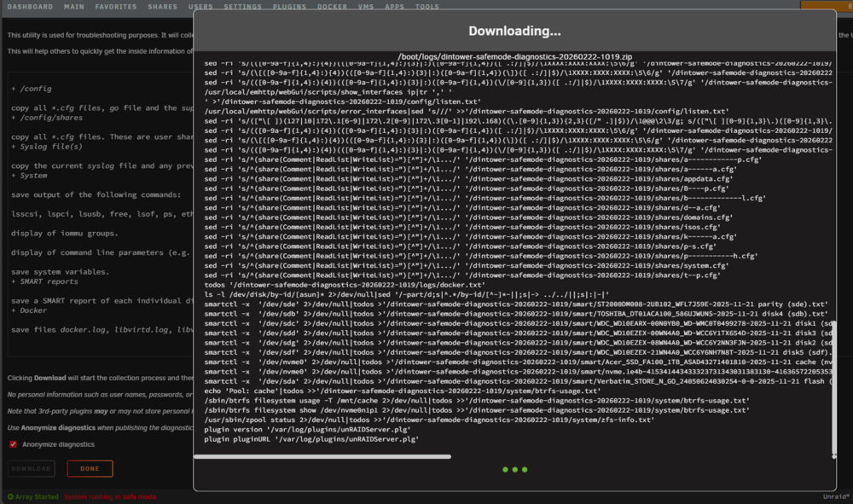853x504 pixels.
Task: Click the green Array Started status icon
Action: point(10,496)
